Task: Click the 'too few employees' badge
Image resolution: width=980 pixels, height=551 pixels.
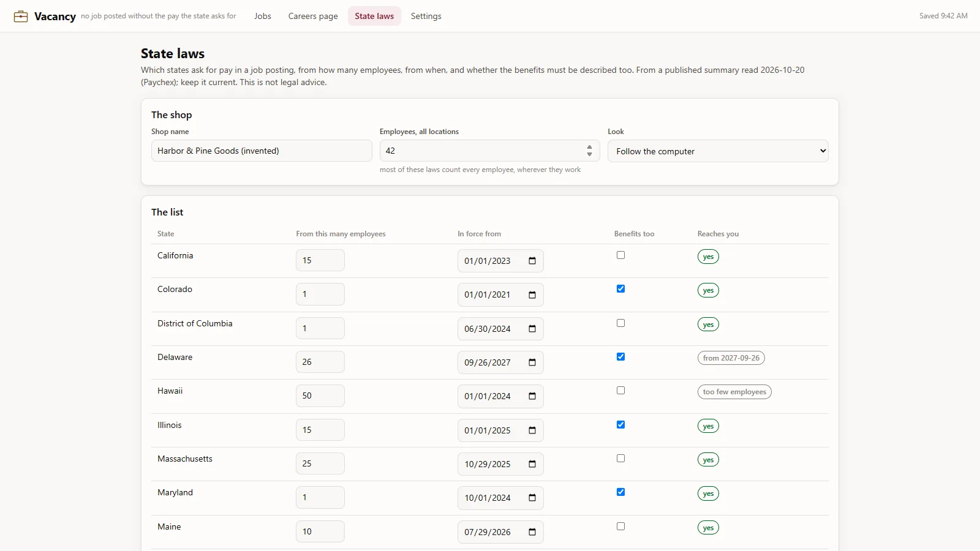Action: tap(734, 392)
